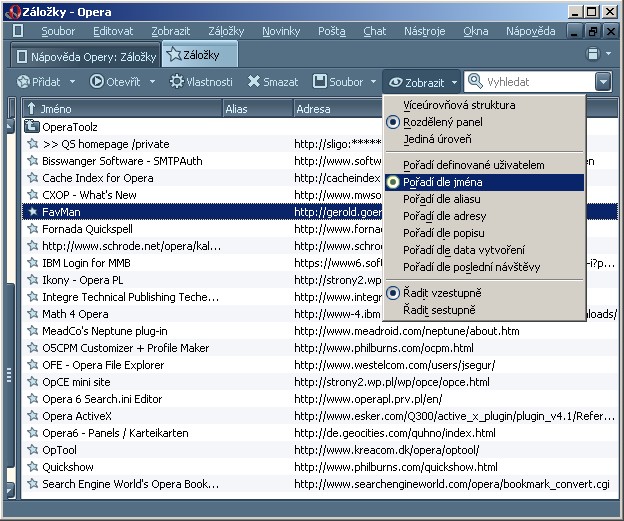
Task: Open the Editovat menu
Action: (113, 31)
